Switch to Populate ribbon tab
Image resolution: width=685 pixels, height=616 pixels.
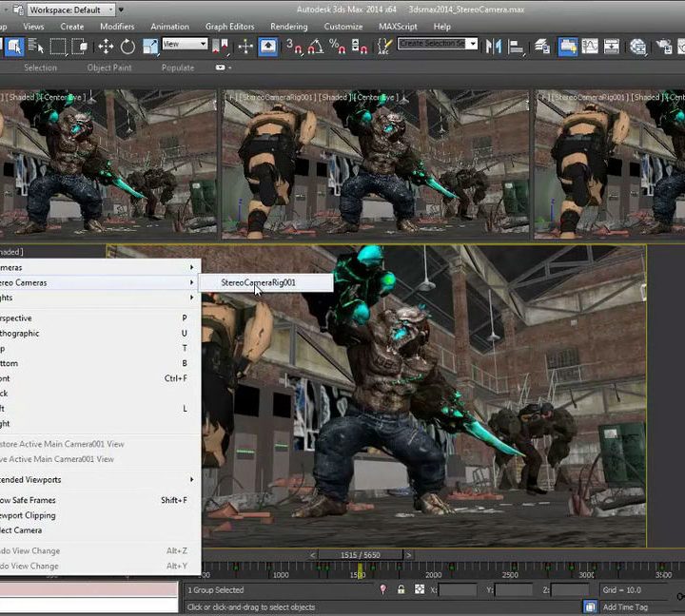click(178, 67)
